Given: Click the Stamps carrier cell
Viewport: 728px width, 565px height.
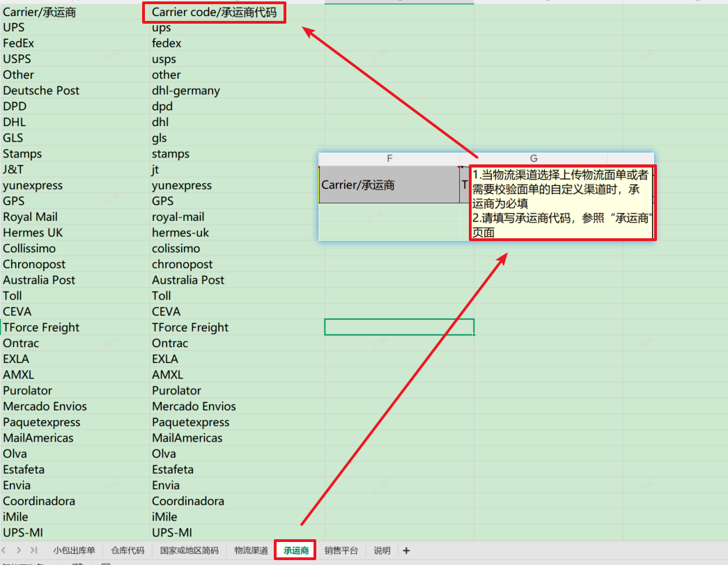Looking at the screenshot, I should (x=75, y=154).
